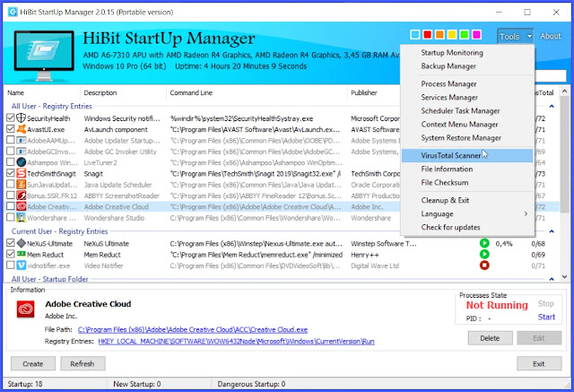Open the Creative Cloud.exe file path link

tap(193, 330)
